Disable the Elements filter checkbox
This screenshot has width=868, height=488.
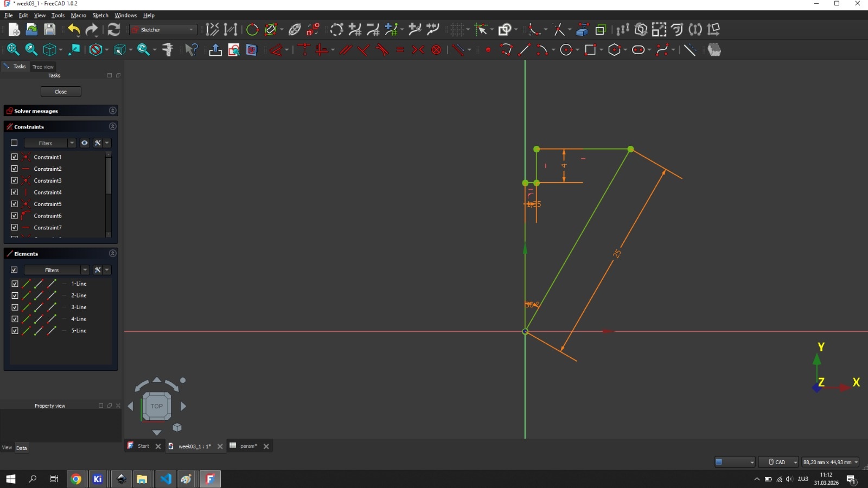tap(14, 270)
